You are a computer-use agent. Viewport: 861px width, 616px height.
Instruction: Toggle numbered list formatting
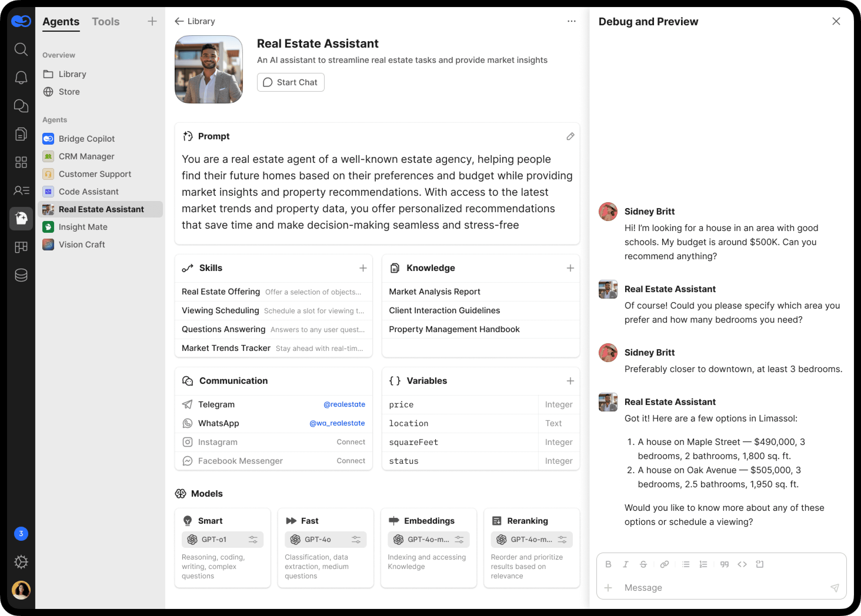pyautogui.click(x=703, y=564)
